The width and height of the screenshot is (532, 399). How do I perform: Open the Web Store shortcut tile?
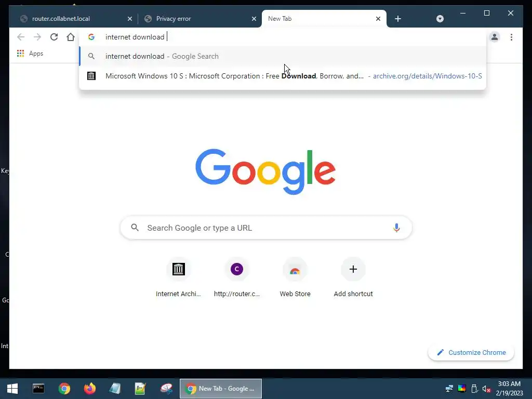pos(295,277)
